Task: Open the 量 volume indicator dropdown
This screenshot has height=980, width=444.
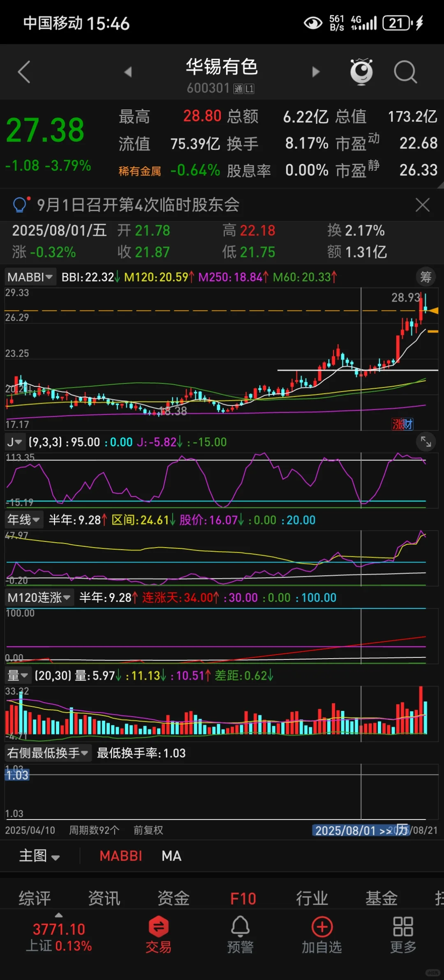Action: point(18,676)
